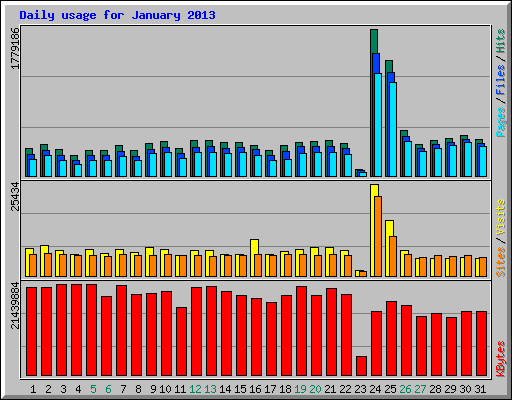
Task: Click the 'Pages' legend label
Action: (501, 122)
